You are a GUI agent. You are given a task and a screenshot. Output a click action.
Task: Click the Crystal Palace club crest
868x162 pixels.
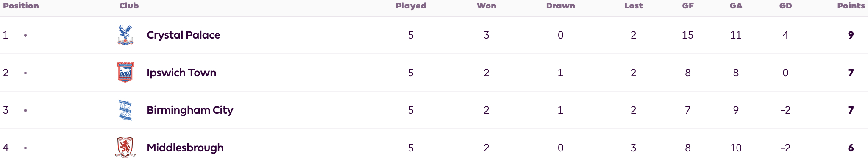(125, 35)
